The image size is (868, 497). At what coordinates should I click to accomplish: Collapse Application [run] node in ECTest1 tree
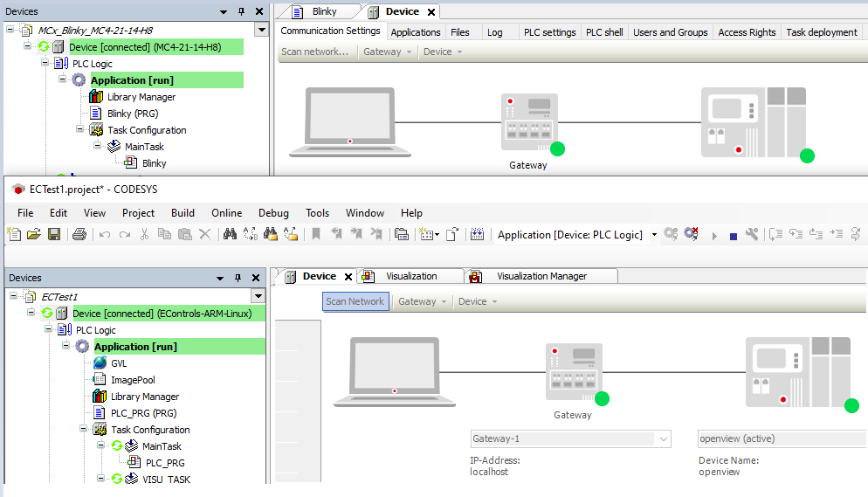coord(65,345)
